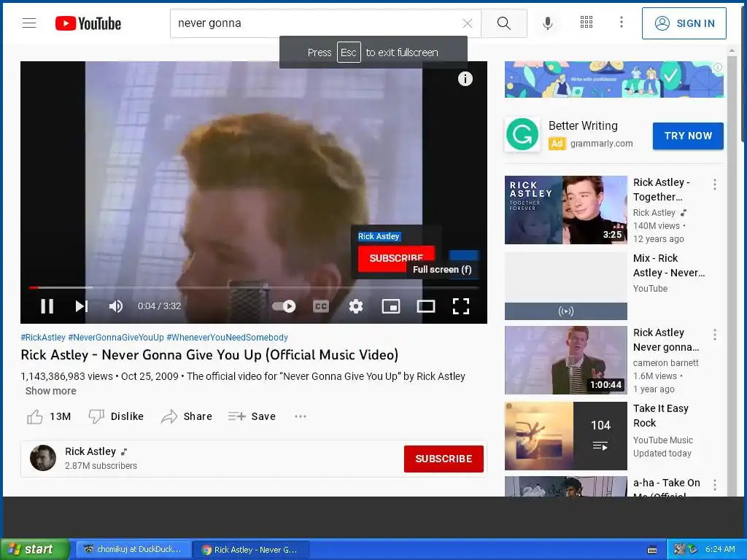Image resolution: width=747 pixels, height=560 pixels.
Task: Dislike the video
Action: 116,416
